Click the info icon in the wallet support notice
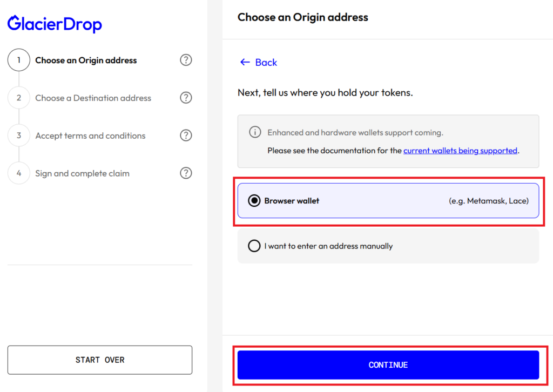Image resolution: width=553 pixels, height=392 pixels. [x=255, y=132]
